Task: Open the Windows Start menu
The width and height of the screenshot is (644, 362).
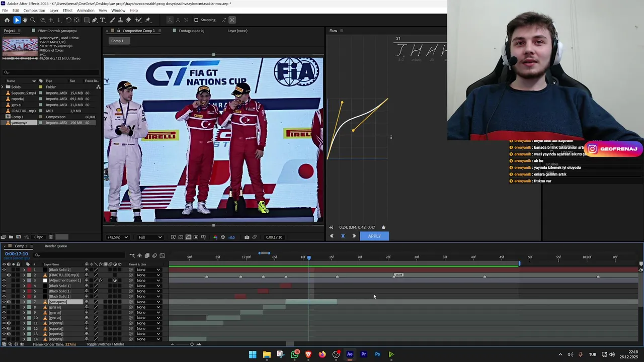Action: pyautogui.click(x=253, y=354)
